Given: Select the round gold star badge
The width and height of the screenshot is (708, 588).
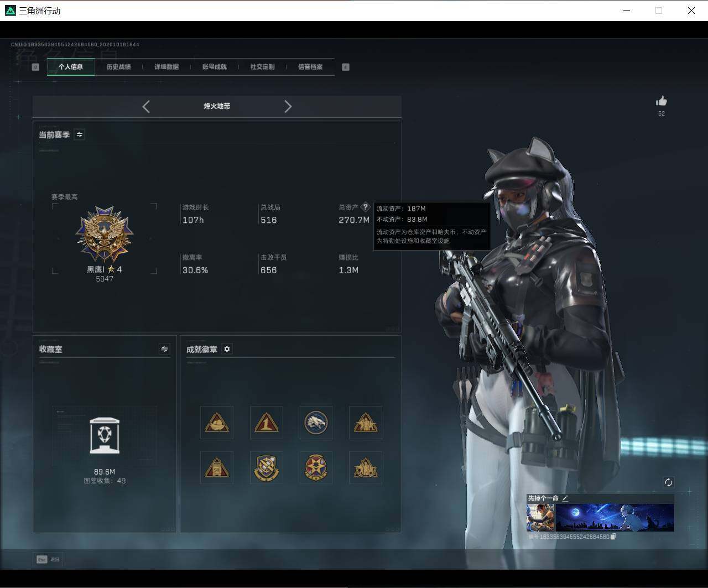Looking at the screenshot, I should click(316, 468).
